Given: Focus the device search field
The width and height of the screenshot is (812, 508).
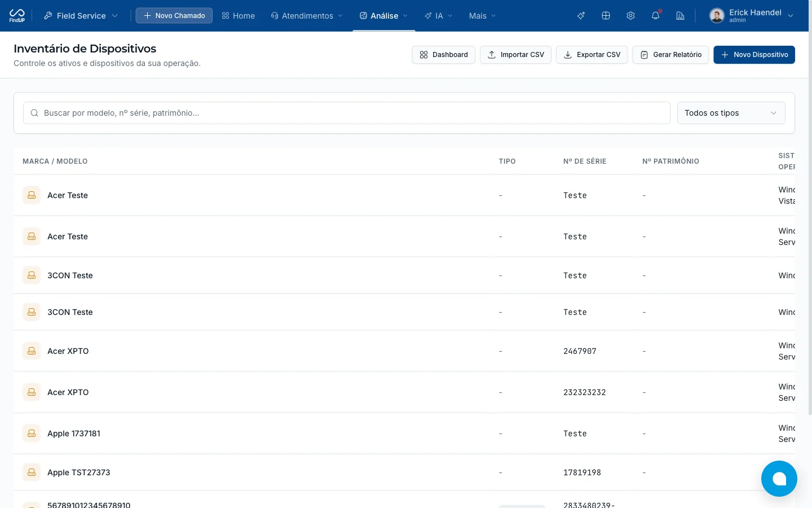Looking at the screenshot, I should tap(346, 113).
